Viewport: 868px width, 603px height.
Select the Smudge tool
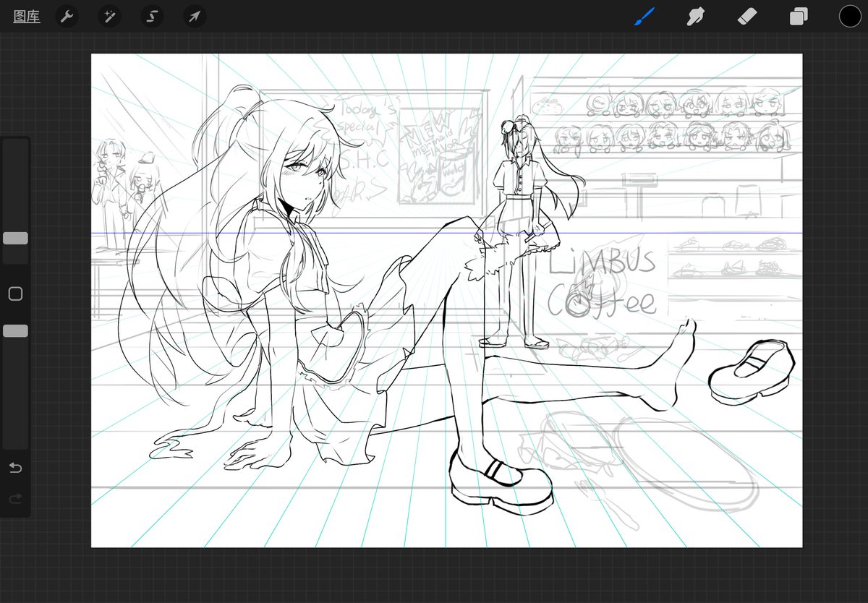[696, 17]
